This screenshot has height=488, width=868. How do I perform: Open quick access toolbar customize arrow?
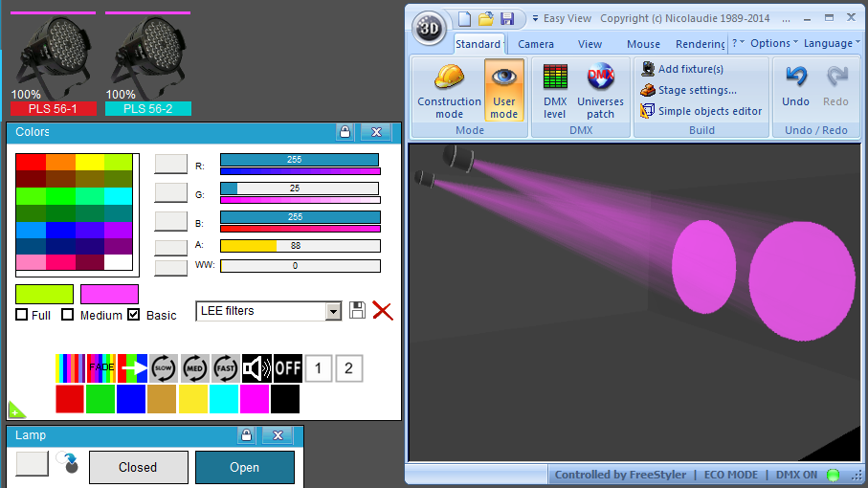pyautogui.click(x=535, y=19)
